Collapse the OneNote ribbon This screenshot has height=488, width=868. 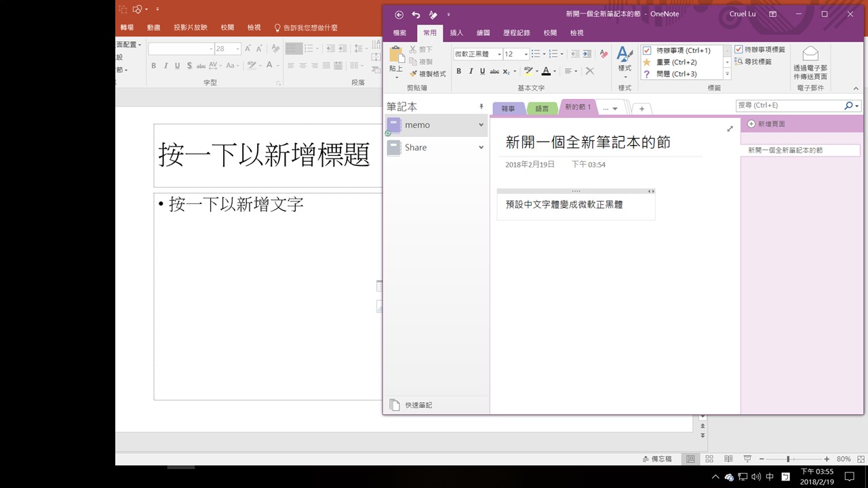tap(856, 88)
